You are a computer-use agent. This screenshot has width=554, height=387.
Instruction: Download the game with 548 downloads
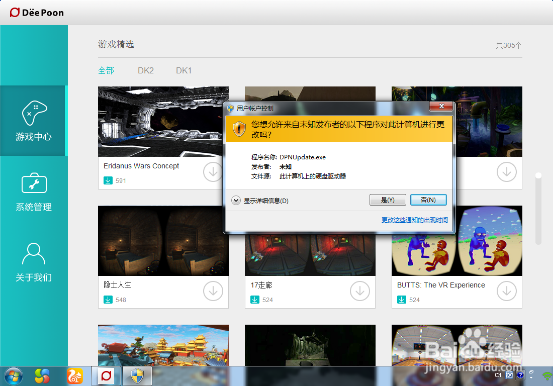point(213,291)
